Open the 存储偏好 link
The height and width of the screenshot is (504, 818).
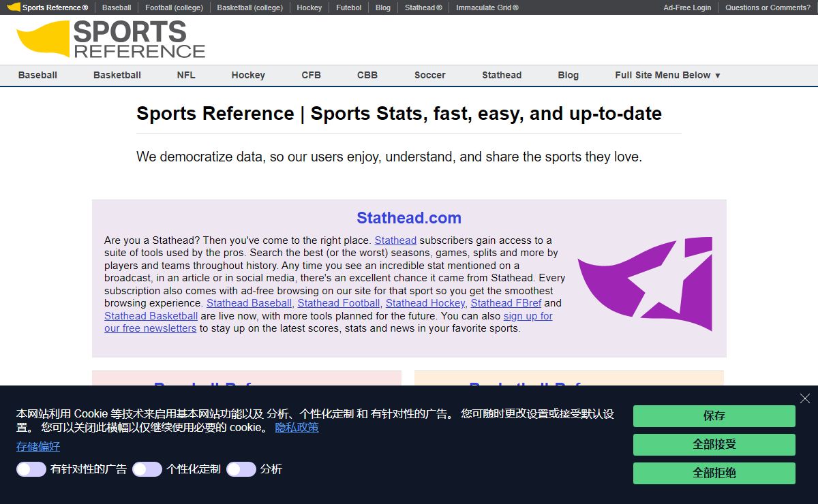click(x=38, y=447)
